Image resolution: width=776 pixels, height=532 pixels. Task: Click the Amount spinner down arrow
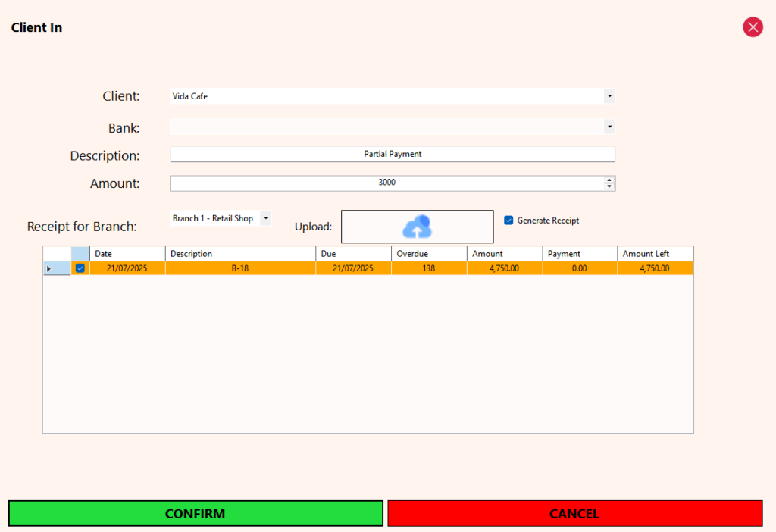click(x=609, y=186)
